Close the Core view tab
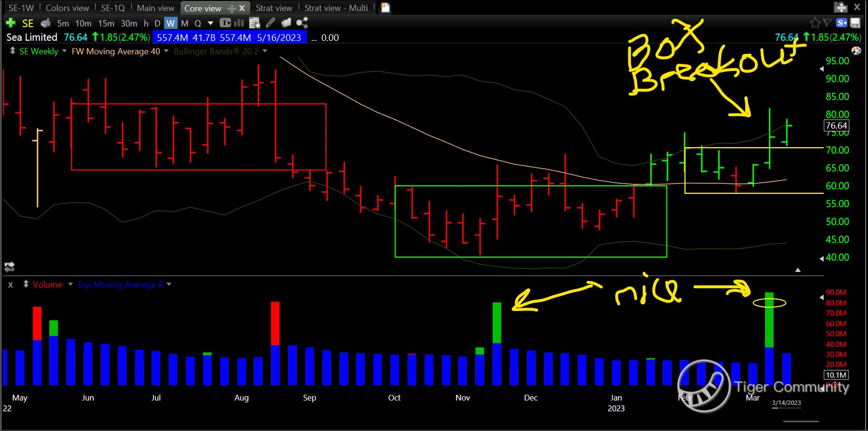This screenshot has height=431, width=868. [242, 8]
